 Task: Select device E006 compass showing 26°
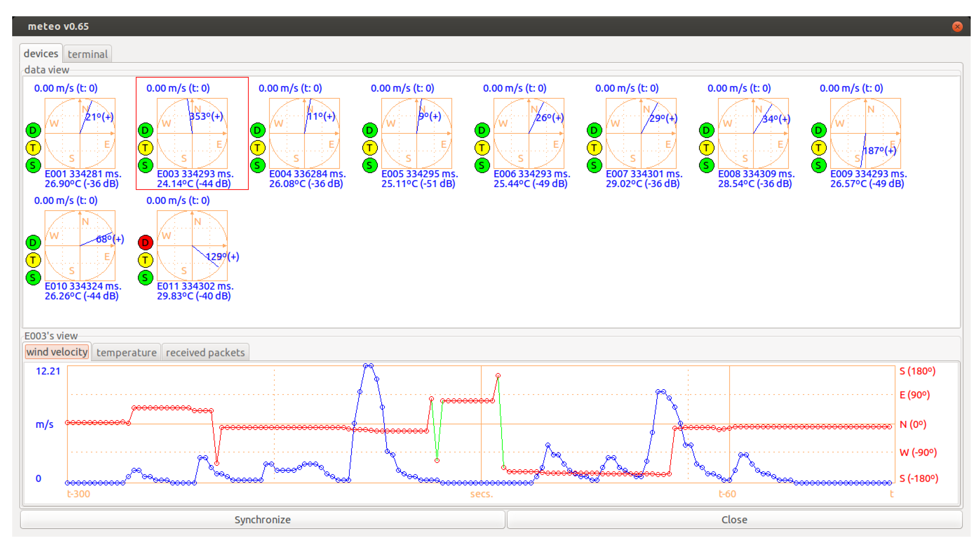tap(528, 133)
